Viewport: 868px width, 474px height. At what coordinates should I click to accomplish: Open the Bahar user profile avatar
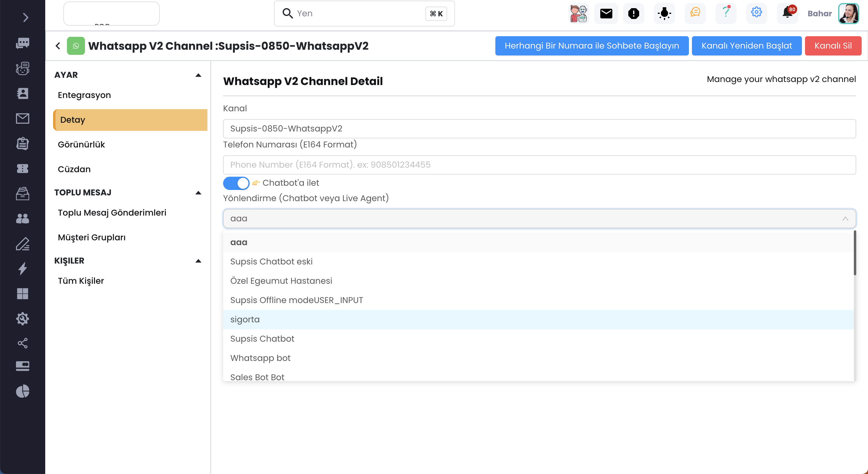pyautogui.click(x=848, y=14)
